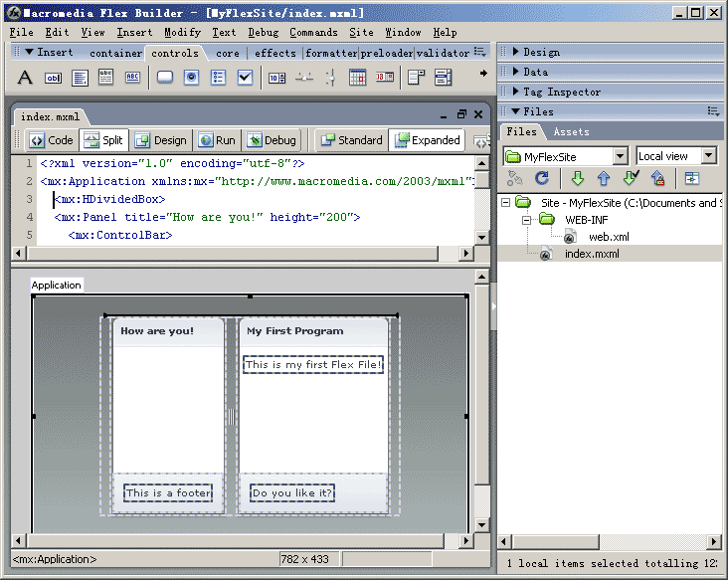The height and width of the screenshot is (580, 728).
Task: Enable Expanded design mode
Action: point(427,140)
